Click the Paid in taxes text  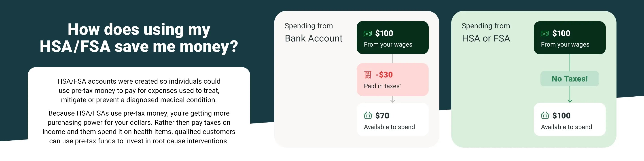click(382, 86)
